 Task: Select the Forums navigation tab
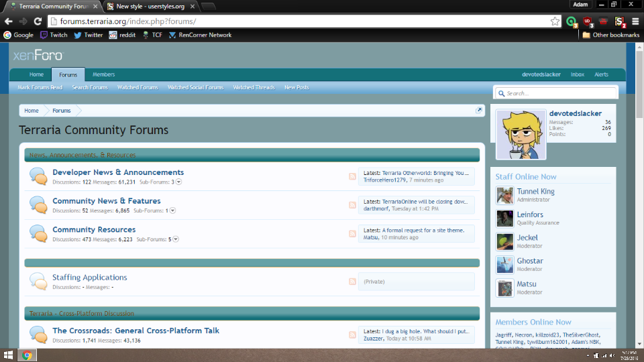(68, 74)
